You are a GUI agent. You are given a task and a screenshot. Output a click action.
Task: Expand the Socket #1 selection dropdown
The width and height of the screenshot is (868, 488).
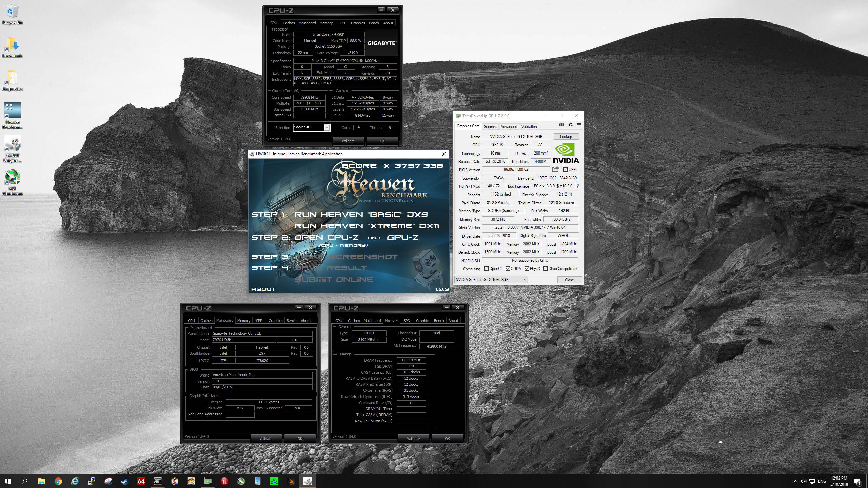click(x=327, y=128)
